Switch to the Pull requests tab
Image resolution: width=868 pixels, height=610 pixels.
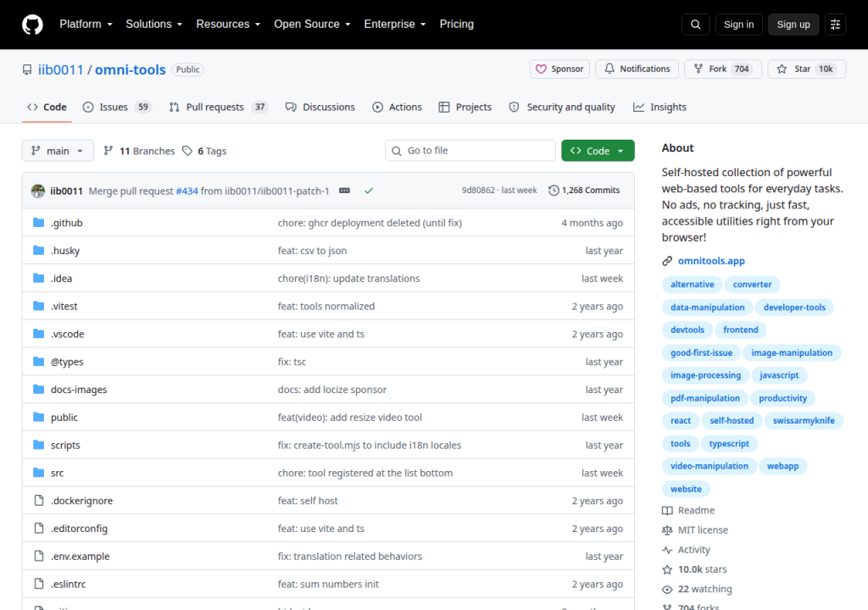tap(218, 108)
